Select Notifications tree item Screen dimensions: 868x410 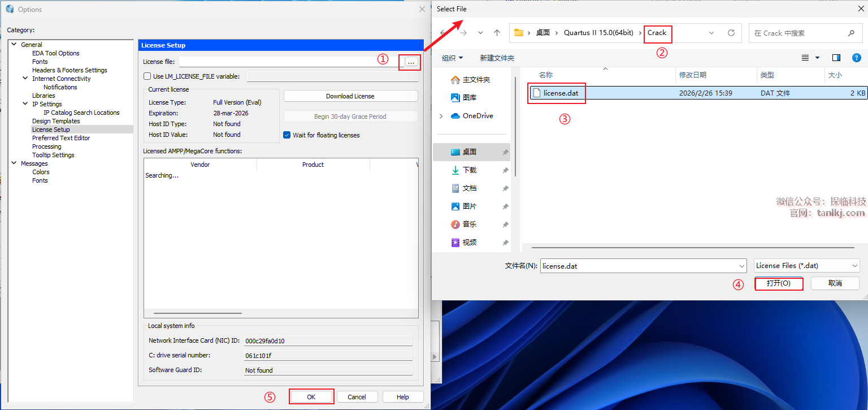(60, 87)
